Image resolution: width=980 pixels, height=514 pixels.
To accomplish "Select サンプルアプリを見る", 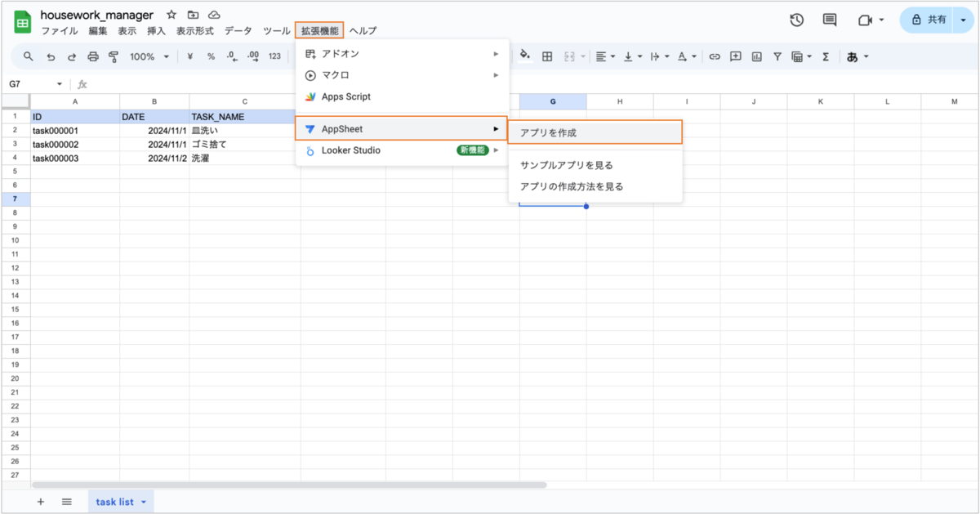I will [x=595, y=165].
